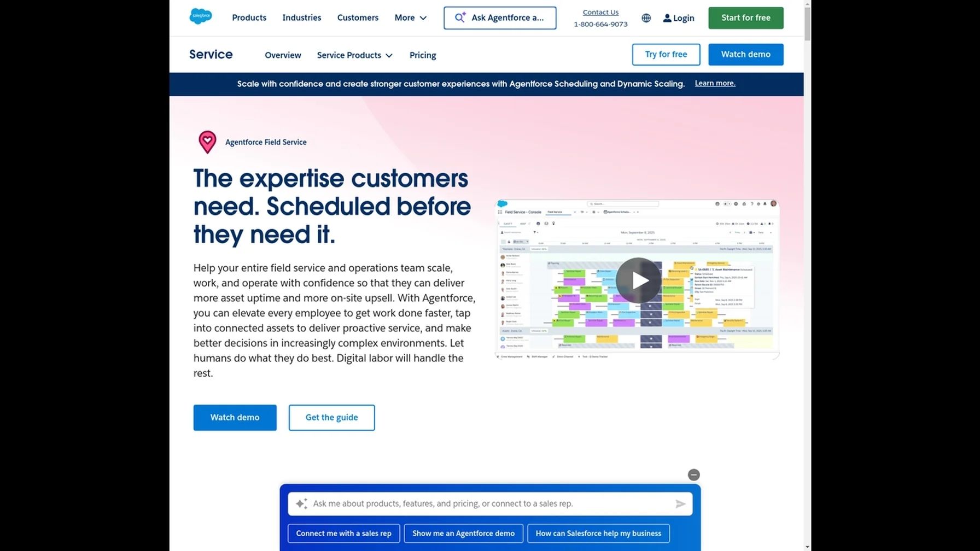This screenshot has width=980, height=551.
Task: Open the Learn more link in the banner
Action: (x=715, y=83)
